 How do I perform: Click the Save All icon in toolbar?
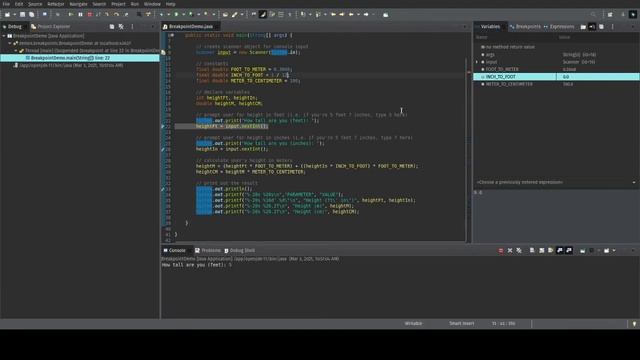click(31, 14)
